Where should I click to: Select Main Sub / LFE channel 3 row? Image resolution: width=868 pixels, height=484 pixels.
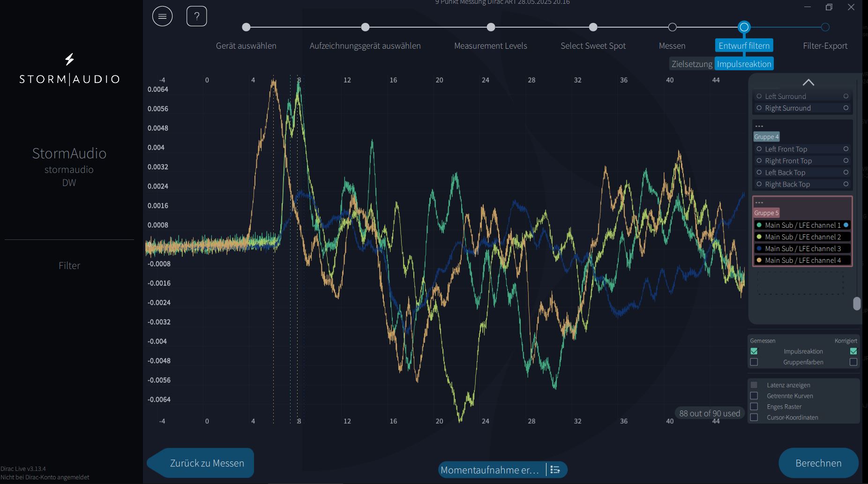[x=802, y=248]
